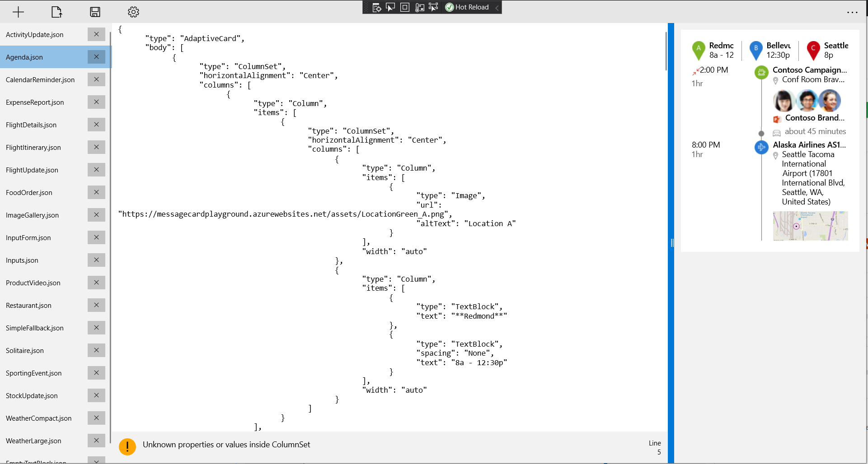The width and height of the screenshot is (868, 464).
Task: Save the current Agenda card
Action: (95, 12)
